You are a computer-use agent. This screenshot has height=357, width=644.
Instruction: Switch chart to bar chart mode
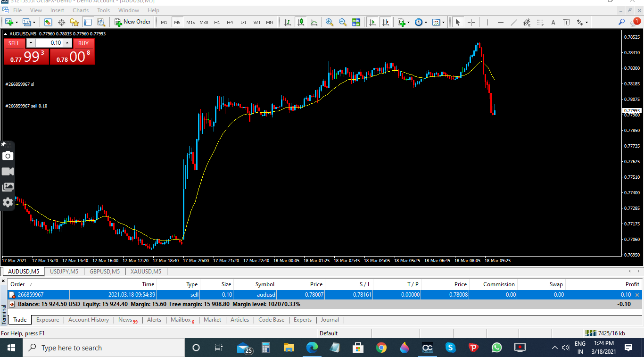tap(288, 22)
